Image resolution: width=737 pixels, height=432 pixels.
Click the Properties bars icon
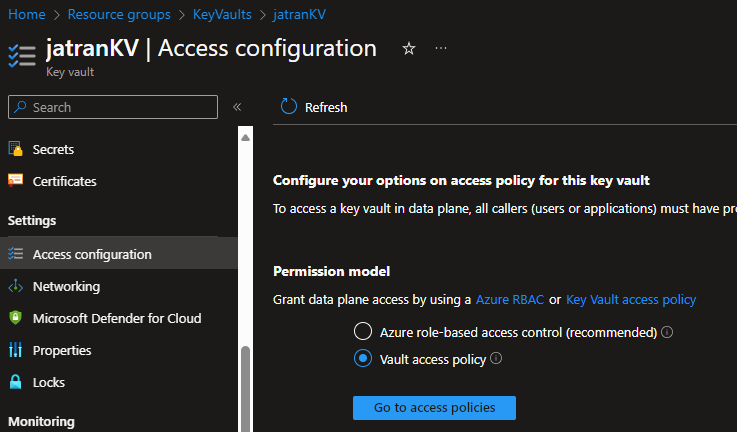pos(16,350)
